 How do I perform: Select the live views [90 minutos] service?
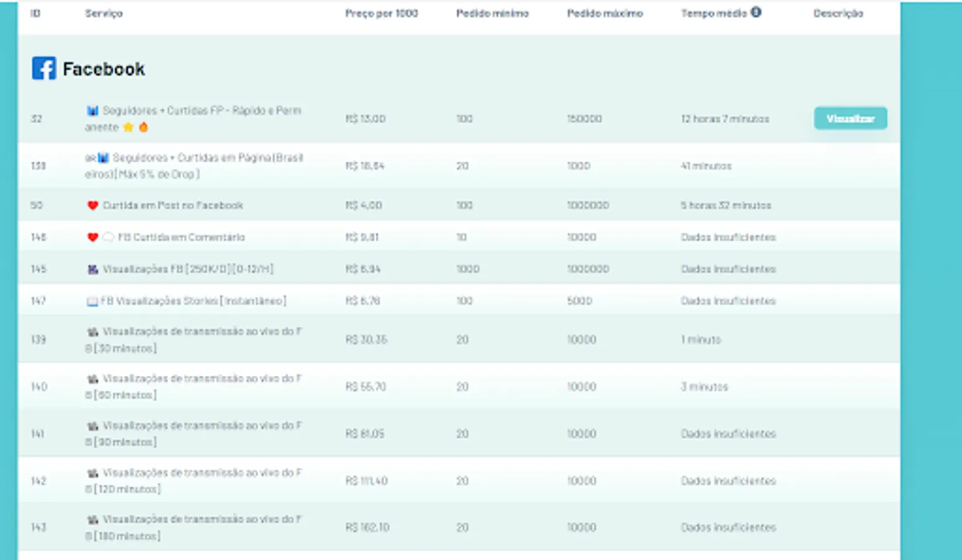click(x=194, y=434)
